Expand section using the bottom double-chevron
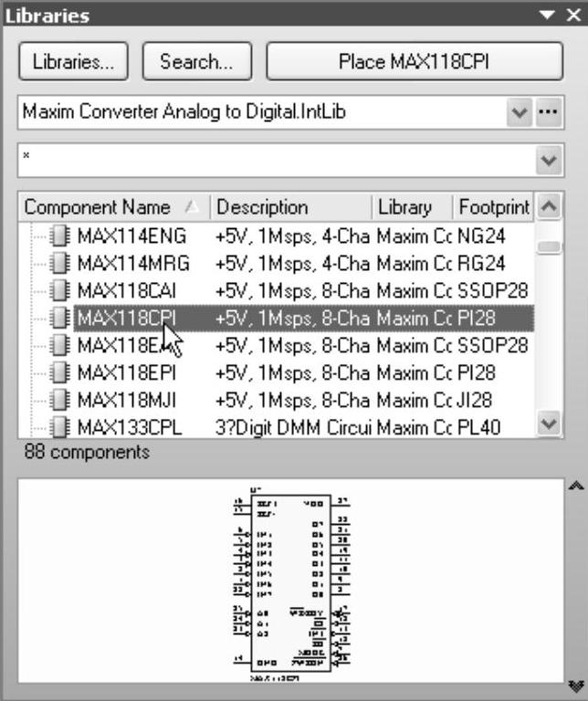 pyautogui.click(x=576, y=685)
